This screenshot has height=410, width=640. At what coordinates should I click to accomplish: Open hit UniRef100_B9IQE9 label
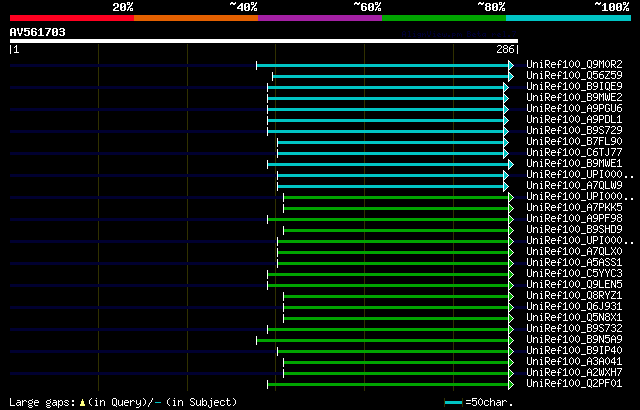pyautogui.click(x=574, y=86)
